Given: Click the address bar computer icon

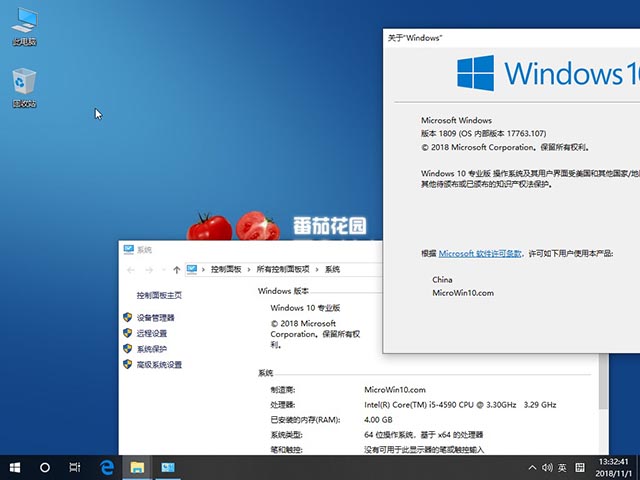Looking at the screenshot, I should coord(191,269).
